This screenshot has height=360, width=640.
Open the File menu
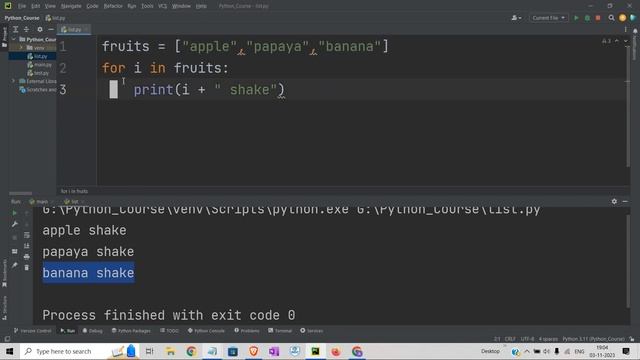[x=22, y=6]
